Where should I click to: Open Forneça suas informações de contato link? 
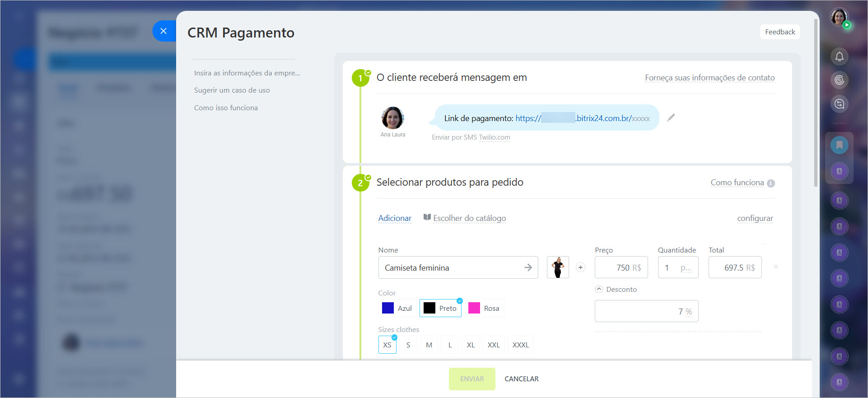click(x=709, y=78)
